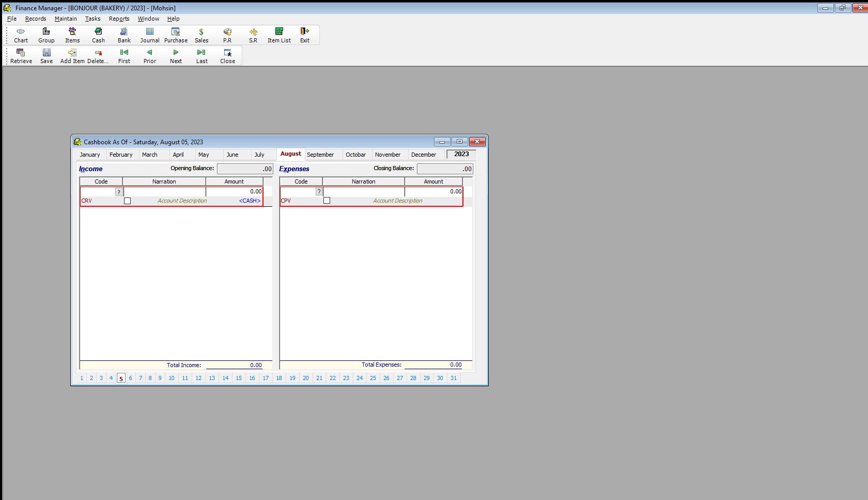868x500 pixels.
Task: Open the Expenses code lookup question button
Action: pos(319,192)
